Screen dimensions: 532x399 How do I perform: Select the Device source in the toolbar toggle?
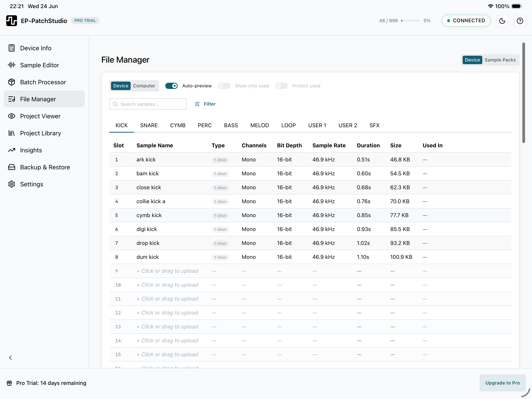pyautogui.click(x=121, y=86)
